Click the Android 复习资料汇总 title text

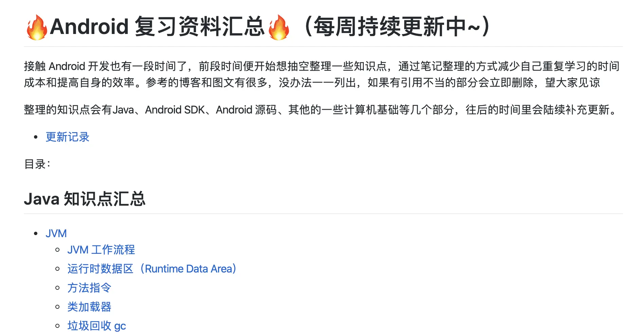coord(157,27)
